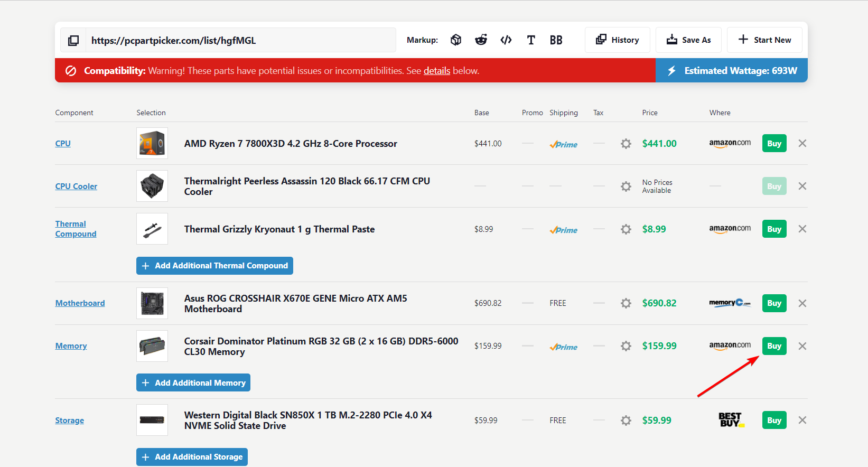The height and width of the screenshot is (467, 868).
Task: Add Additional Thermal Compound
Action: pos(214,266)
